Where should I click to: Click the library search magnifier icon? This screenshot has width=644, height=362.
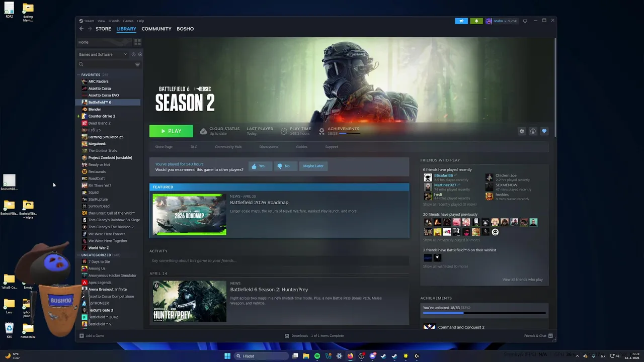[x=81, y=64]
